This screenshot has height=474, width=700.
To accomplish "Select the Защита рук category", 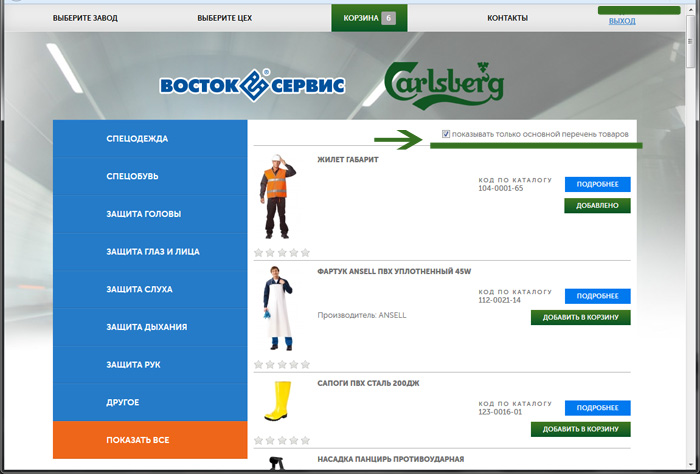I will click(x=150, y=365).
